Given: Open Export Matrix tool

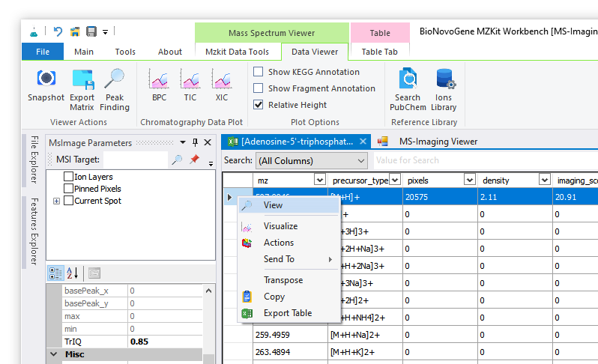Looking at the screenshot, I should point(82,79).
